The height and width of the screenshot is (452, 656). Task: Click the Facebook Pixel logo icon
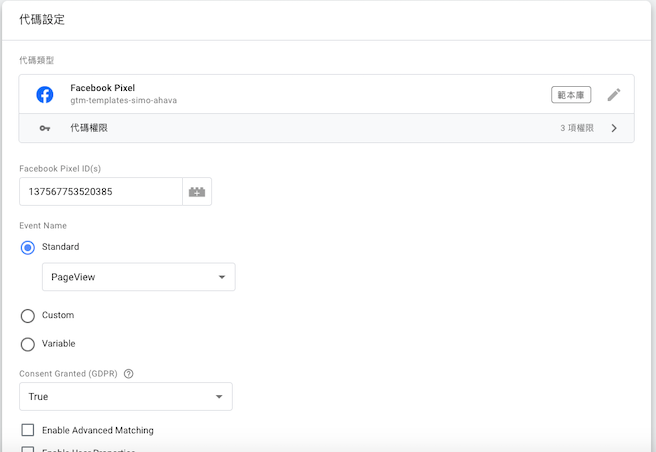[45, 95]
